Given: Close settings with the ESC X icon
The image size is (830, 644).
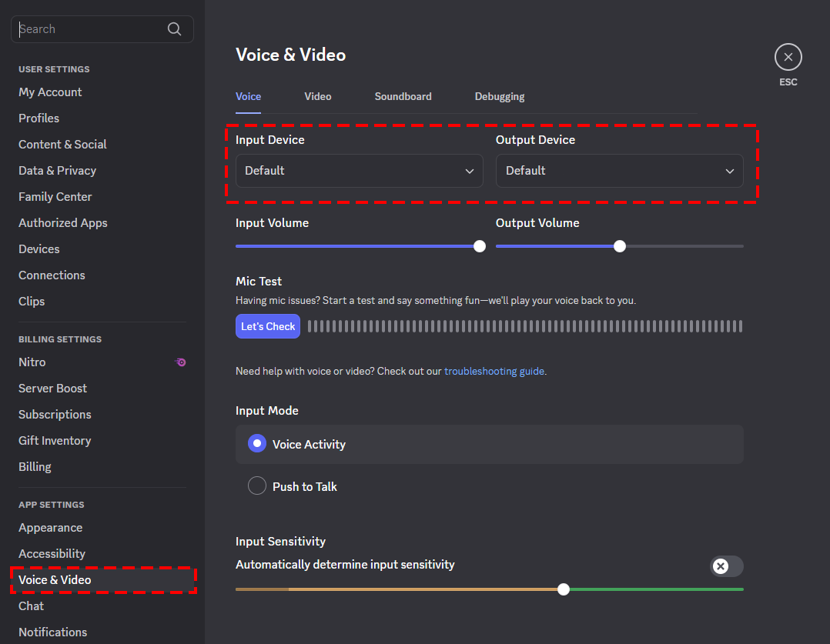Looking at the screenshot, I should click(x=788, y=57).
